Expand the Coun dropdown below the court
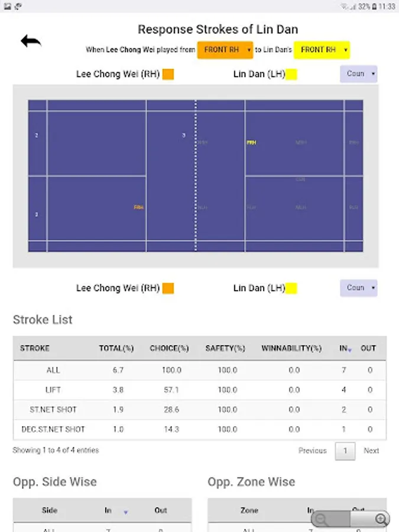The image size is (399, 532). [x=358, y=288]
